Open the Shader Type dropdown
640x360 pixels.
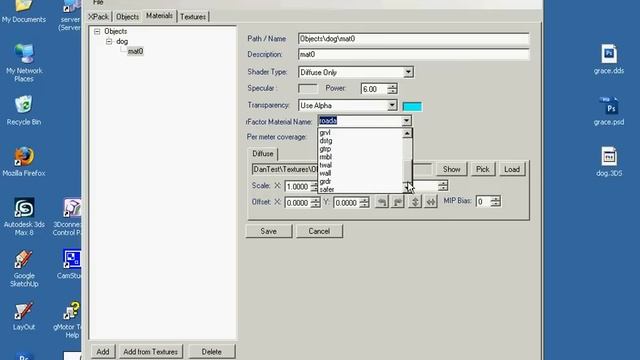pyautogui.click(x=408, y=72)
